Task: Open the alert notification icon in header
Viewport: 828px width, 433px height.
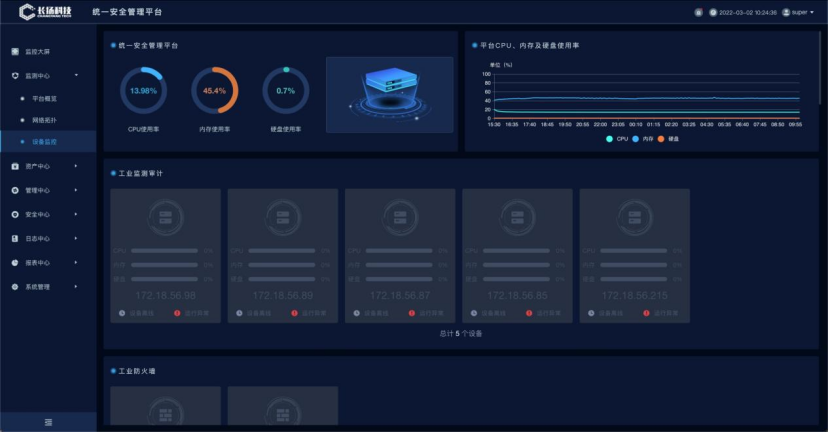Action: click(698, 12)
